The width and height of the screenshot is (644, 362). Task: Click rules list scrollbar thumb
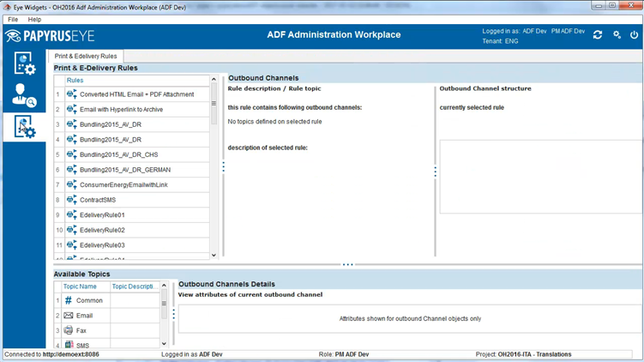(214, 104)
